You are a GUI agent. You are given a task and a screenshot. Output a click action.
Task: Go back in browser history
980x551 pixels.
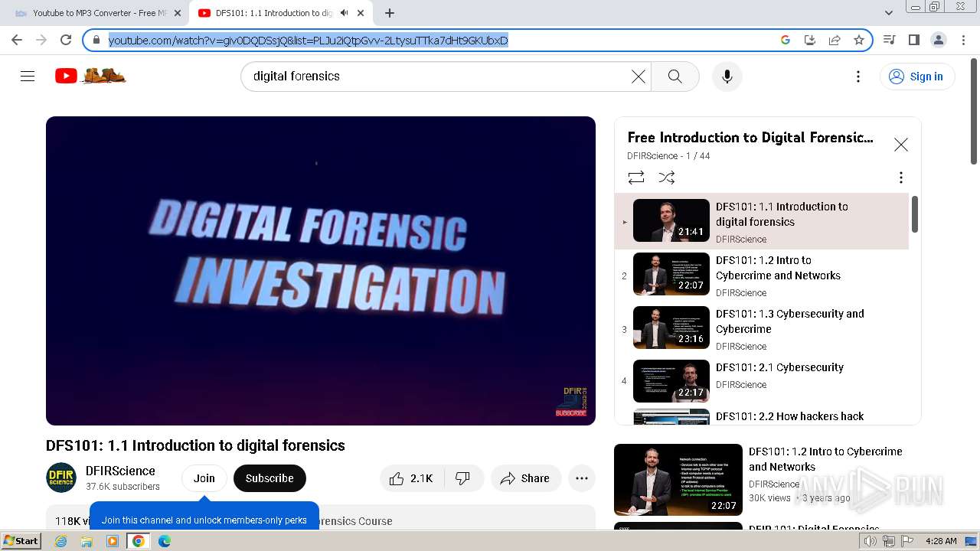(17, 40)
